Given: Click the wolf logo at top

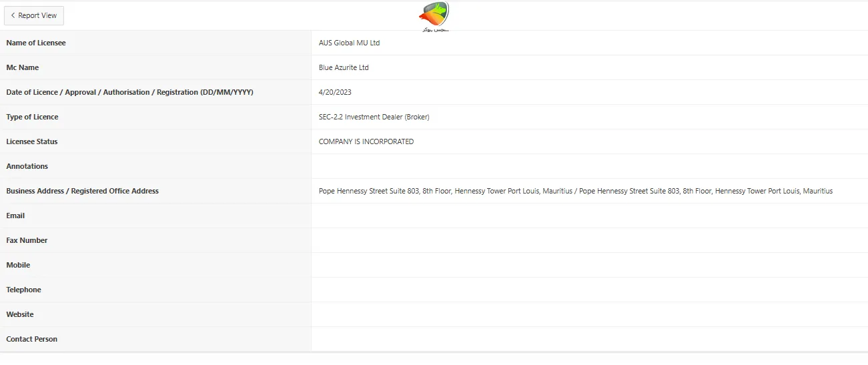Looking at the screenshot, I should point(434,15).
